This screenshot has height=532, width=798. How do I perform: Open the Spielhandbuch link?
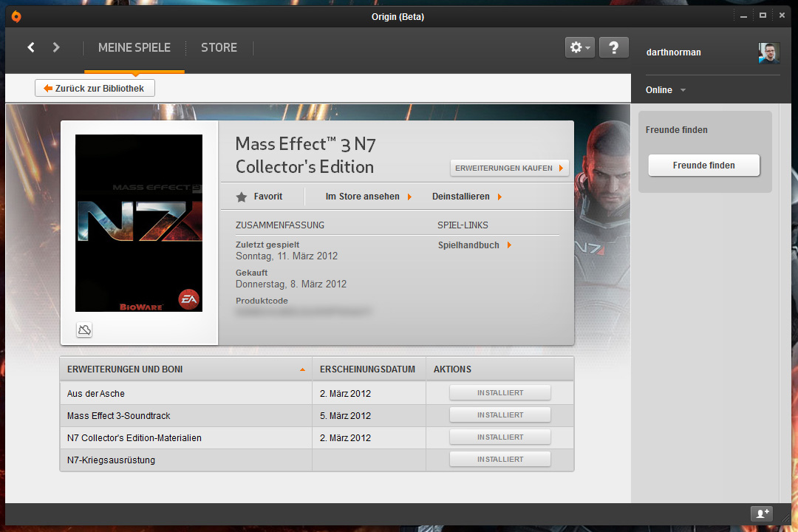474,245
